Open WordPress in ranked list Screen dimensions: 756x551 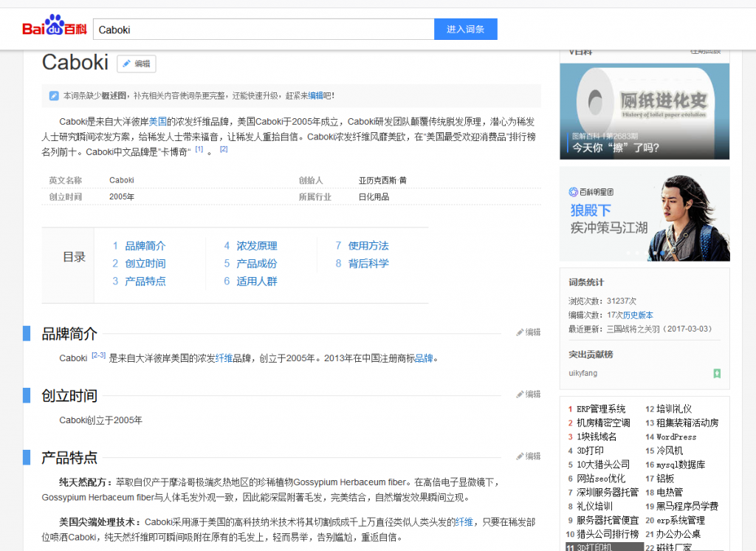pos(676,437)
